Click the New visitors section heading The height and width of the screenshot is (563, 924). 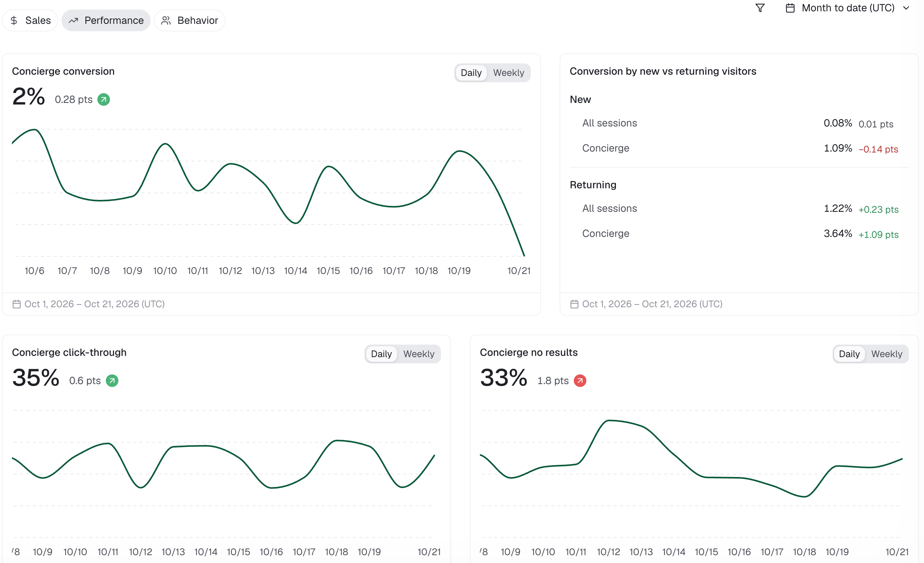click(580, 100)
